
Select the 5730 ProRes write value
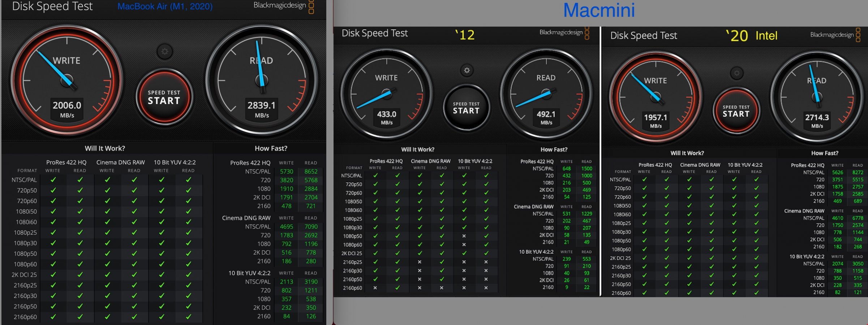point(287,172)
